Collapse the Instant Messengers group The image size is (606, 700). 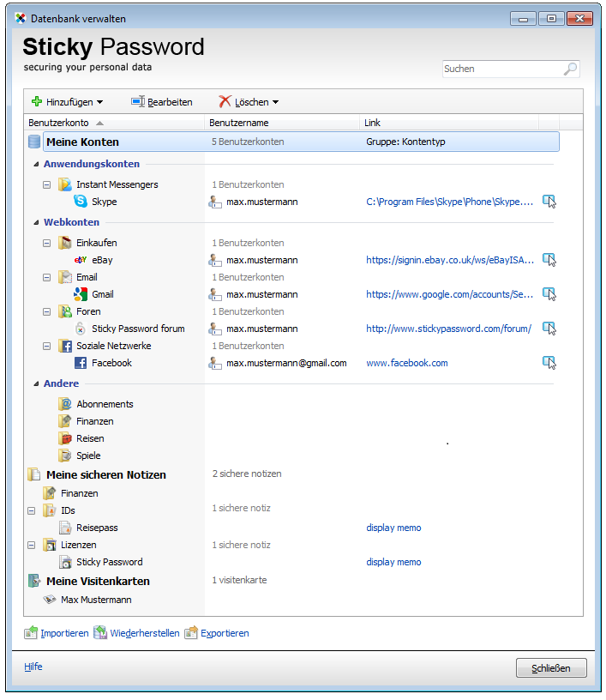click(47, 184)
